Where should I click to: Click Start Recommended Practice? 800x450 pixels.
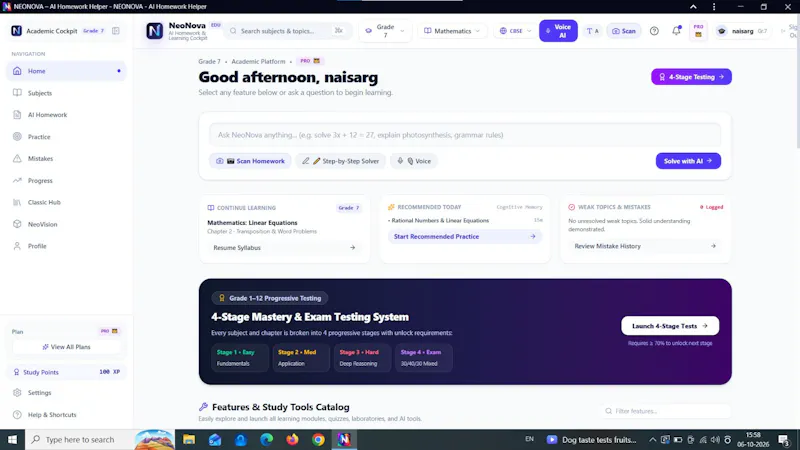(x=464, y=237)
